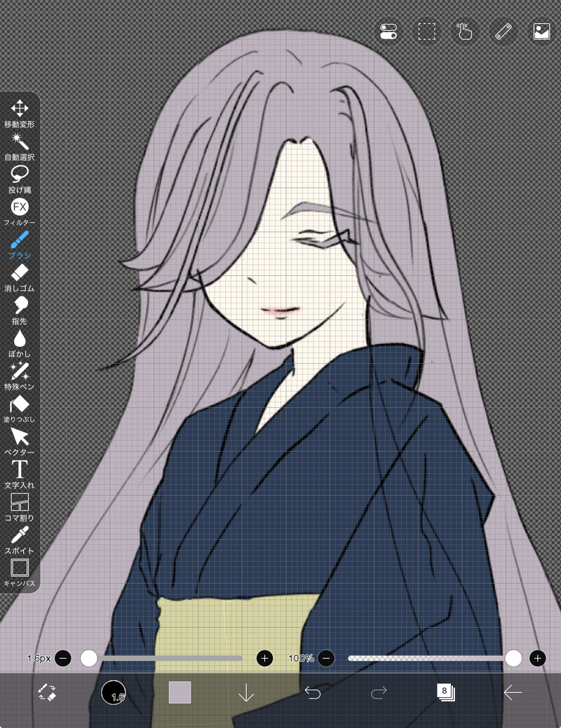Select the Eyedropper (スポイト) tool
Viewport: 561px width, 728px height.
[x=20, y=540]
